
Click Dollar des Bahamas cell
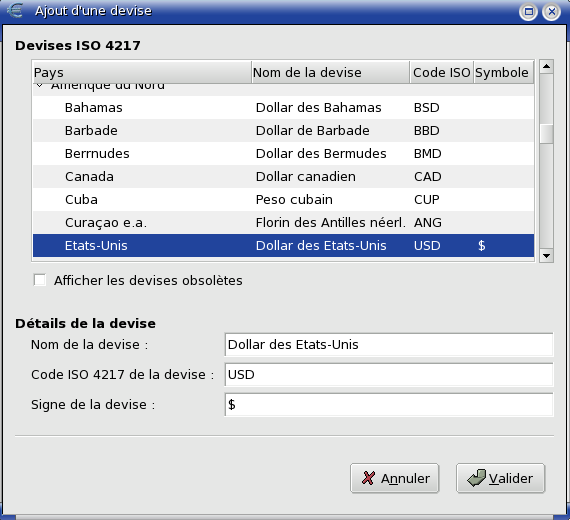click(x=318, y=108)
